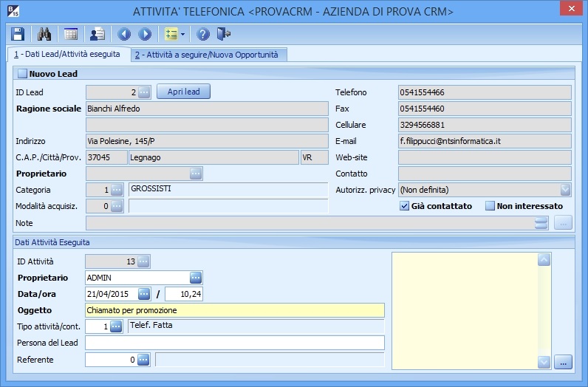
Task: Click the Referente code field showing 0
Action: 111,360
